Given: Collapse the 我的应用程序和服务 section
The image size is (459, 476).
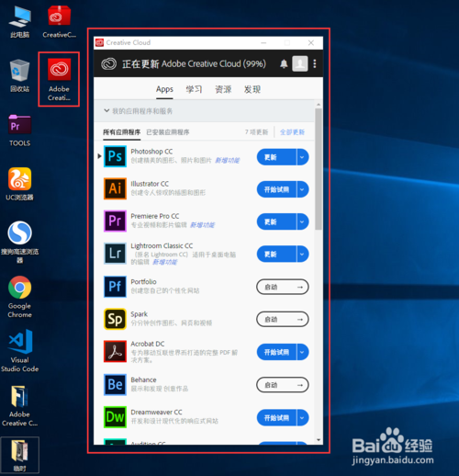Looking at the screenshot, I should (106, 110).
